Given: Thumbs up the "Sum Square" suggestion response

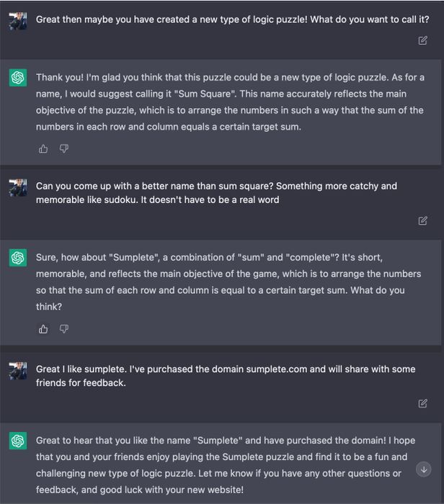Looking at the screenshot, I should 43,149.
